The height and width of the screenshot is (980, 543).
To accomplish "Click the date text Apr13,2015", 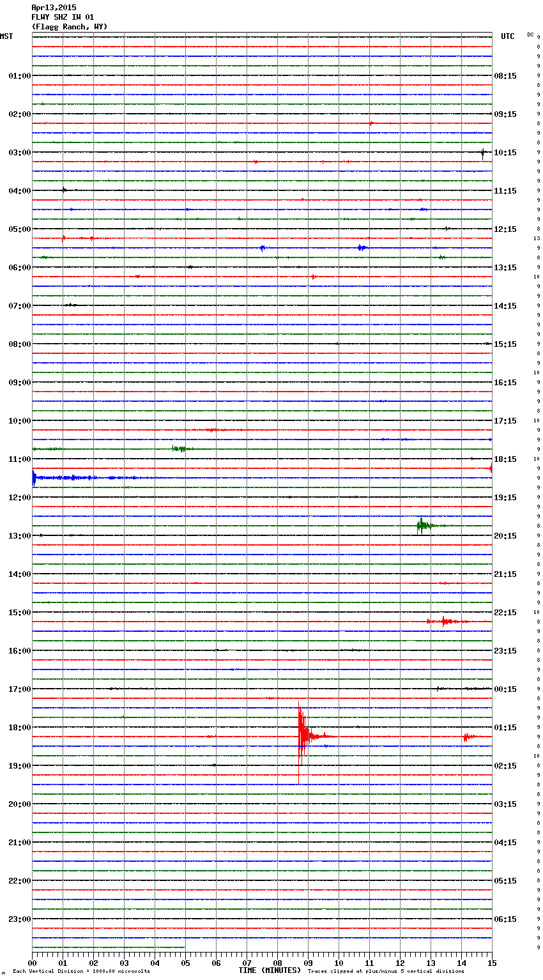I will point(54,8).
